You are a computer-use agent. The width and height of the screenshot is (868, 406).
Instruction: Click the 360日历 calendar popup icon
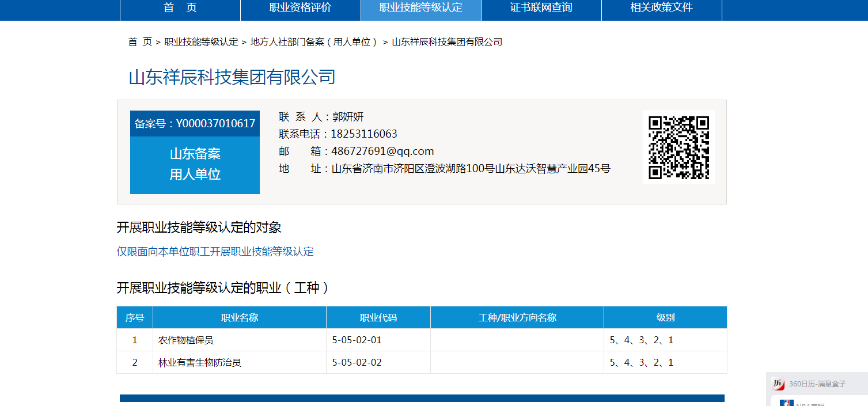pyautogui.click(x=779, y=384)
